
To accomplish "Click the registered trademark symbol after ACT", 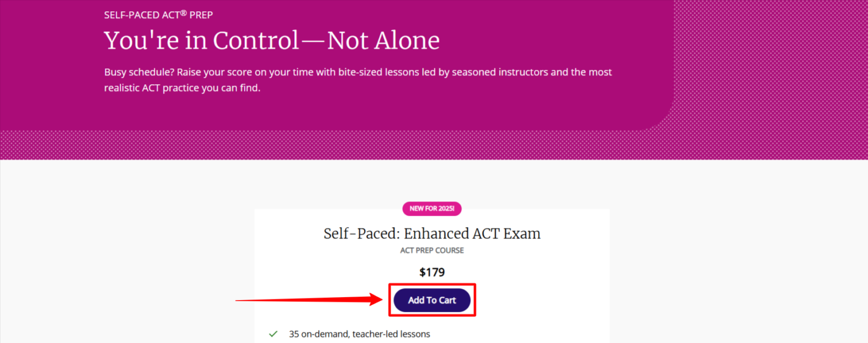I will [184, 12].
